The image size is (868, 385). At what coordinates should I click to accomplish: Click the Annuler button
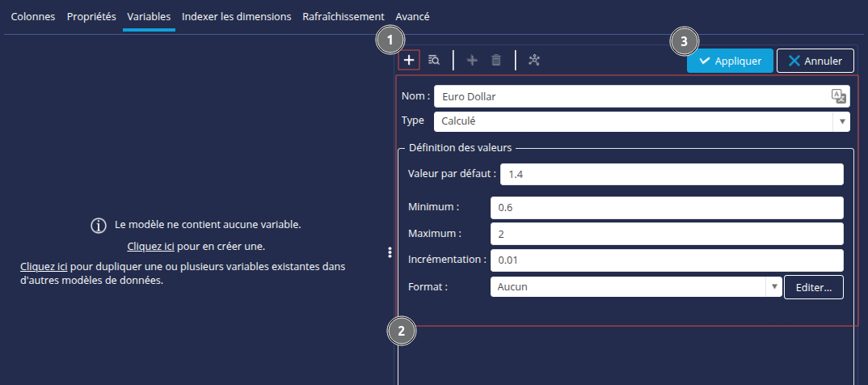click(x=815, y=61)
